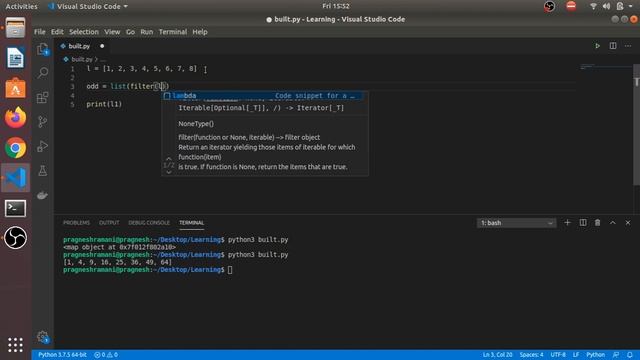
Task: Show next signature with the down chevron
Action: point(169,172)
